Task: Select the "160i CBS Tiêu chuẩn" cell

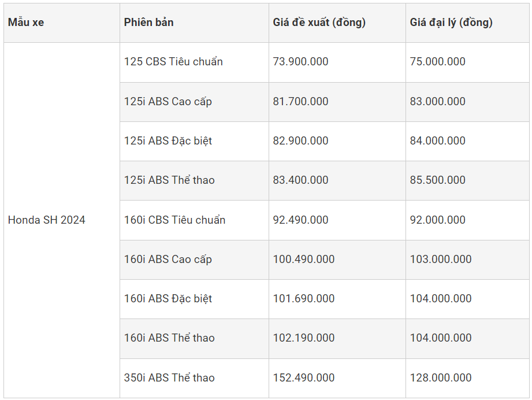Action: coord(174,220)
